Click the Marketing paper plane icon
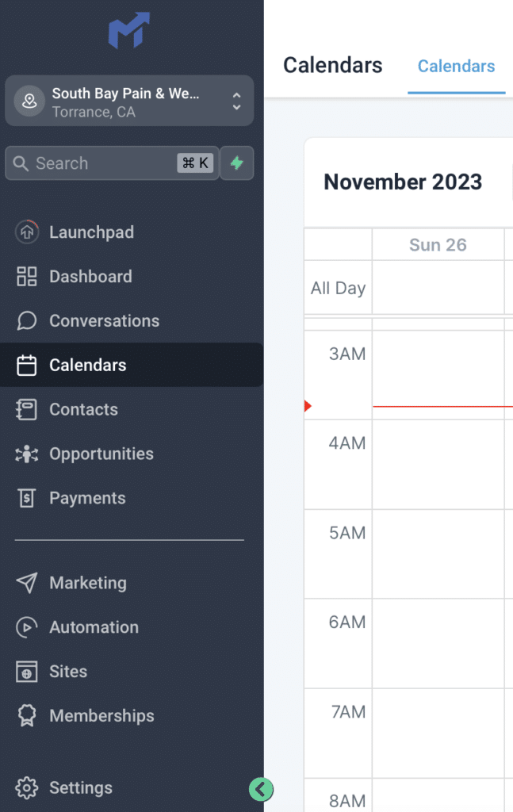 (x=27, y=583)
